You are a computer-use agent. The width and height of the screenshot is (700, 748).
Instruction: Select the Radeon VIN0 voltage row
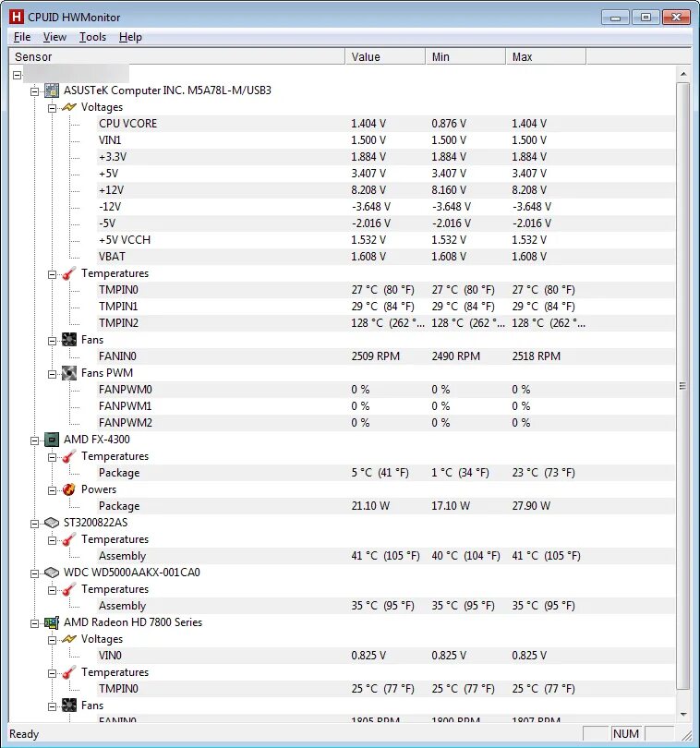[x=385, y=656]
